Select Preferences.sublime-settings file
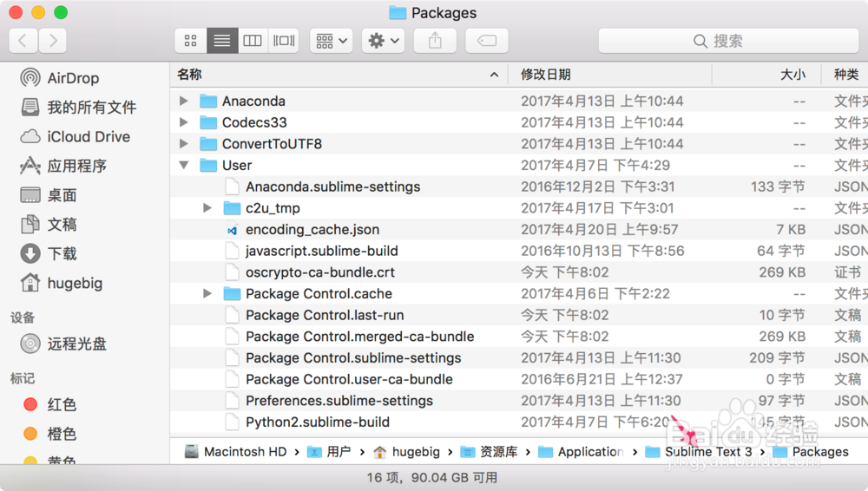This screenshot has height=491, width=868. pyautogui.click(x=339, y=401)
